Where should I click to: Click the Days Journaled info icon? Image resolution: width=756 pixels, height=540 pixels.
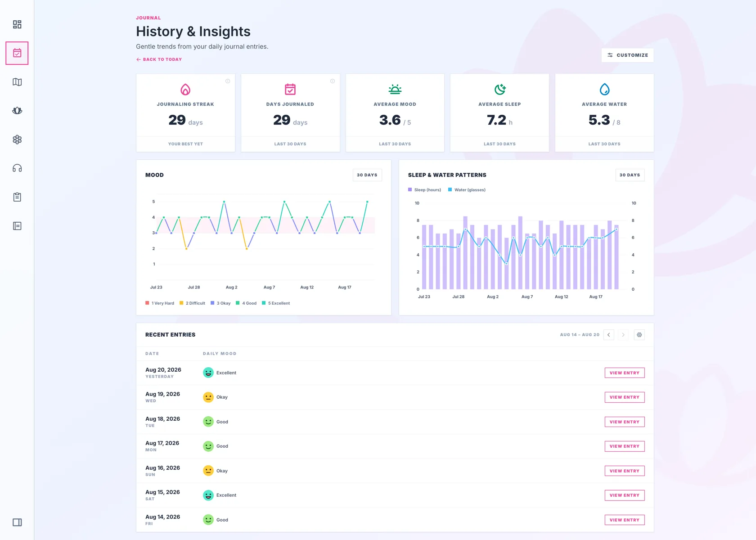click(x=333, y=81)
